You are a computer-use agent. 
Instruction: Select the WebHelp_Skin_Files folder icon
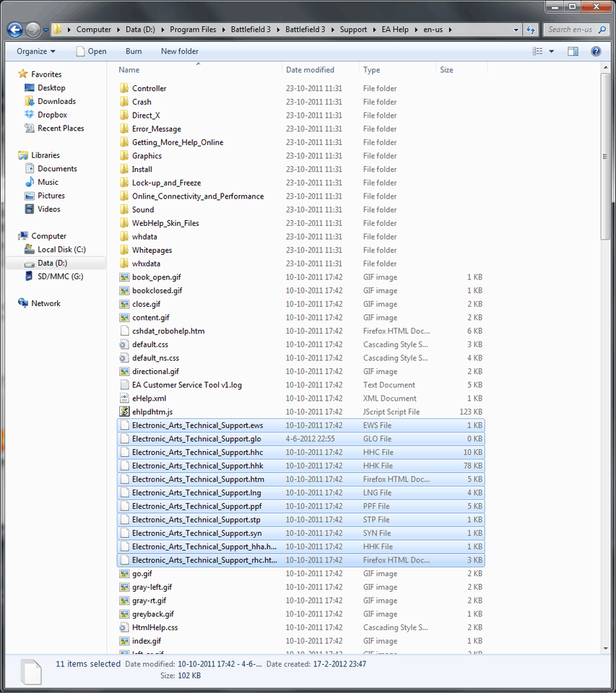(x=124, y=223)
